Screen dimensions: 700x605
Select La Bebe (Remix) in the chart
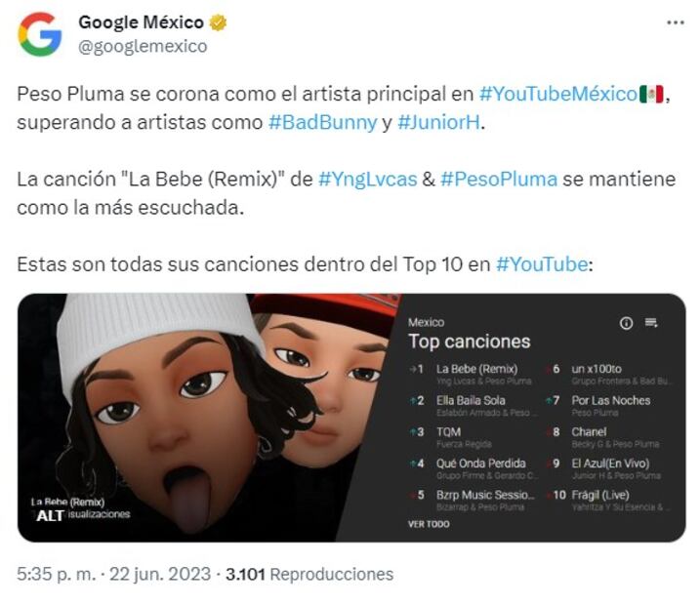[x=476, y=369]
